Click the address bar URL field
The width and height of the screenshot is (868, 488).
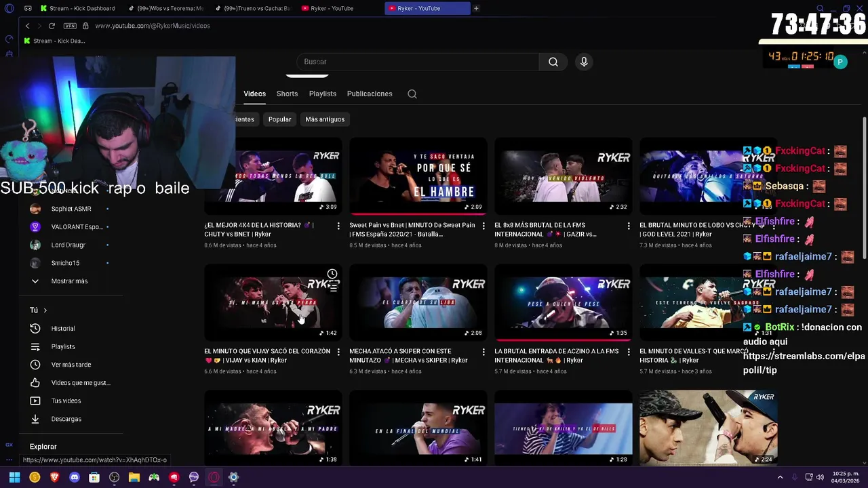tap(152, 26)
